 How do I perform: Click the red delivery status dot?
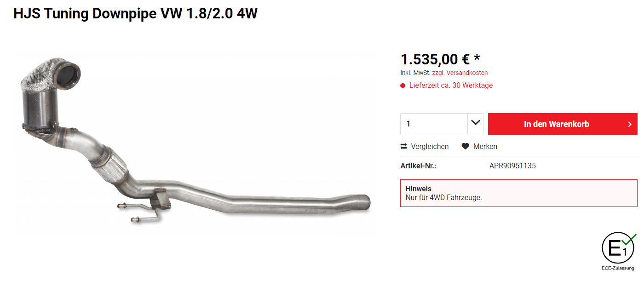pyautogui.click(x=403, y=86)
